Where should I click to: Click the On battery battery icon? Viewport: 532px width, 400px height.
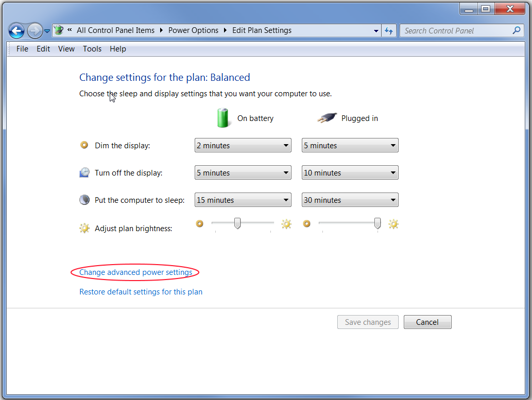[224, 118]
